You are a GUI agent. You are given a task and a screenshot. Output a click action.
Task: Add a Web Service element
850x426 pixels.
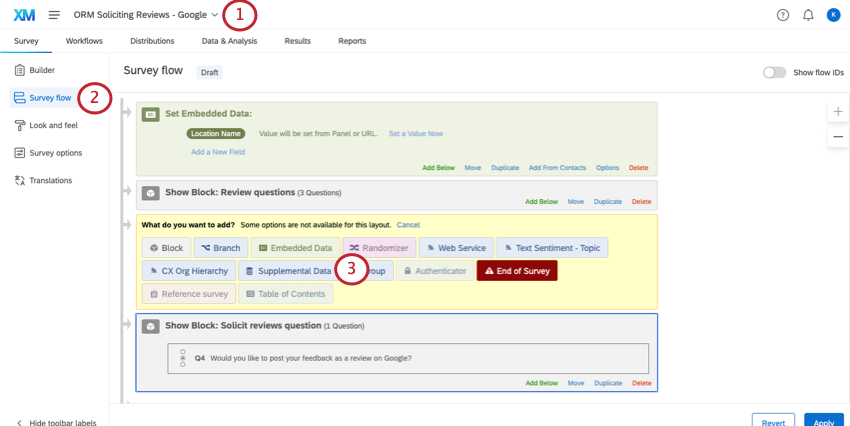456,248
